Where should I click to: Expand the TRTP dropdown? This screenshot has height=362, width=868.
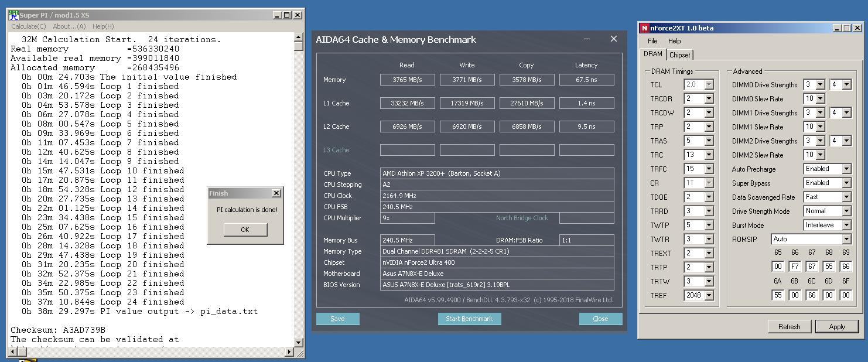click(709, 267)
